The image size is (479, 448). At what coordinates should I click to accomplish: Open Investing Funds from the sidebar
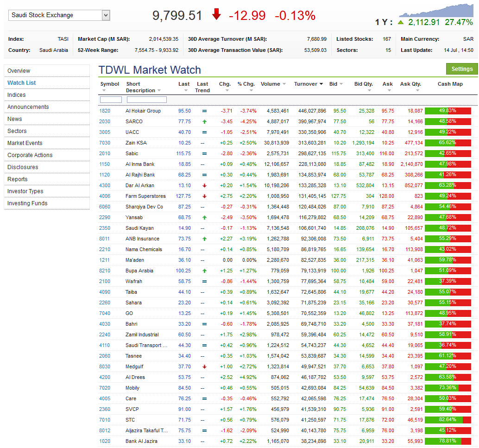[47, 203]
